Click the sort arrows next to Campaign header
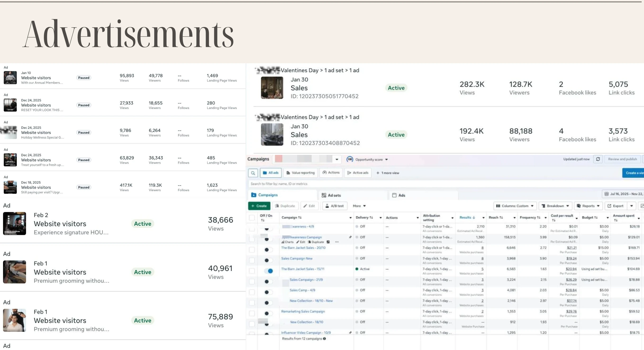Image resolution: width=644 pixels, height=350 pixels. pyautogui.click(x=300, y=218)
